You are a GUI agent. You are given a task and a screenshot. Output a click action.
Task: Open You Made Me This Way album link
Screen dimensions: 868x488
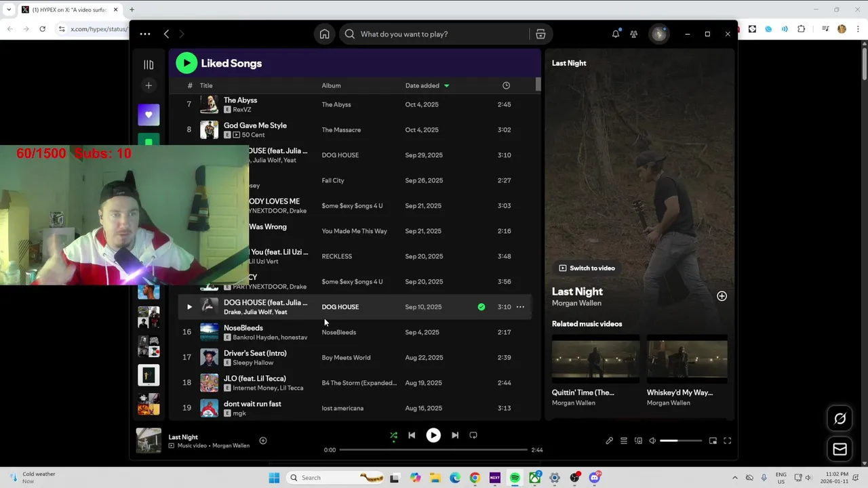pos(354,231)
